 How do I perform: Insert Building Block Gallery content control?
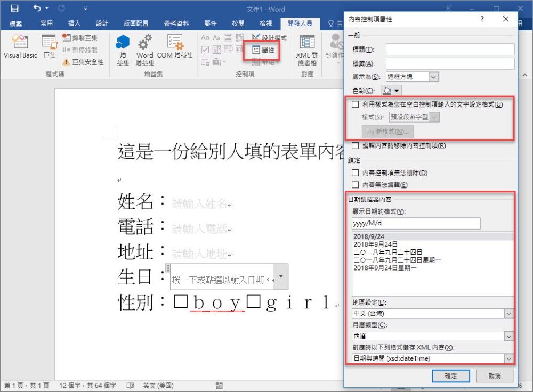[240, 38]
